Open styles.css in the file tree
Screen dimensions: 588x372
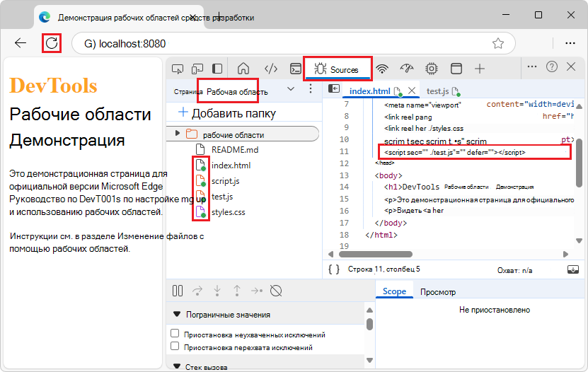click(x=228, y=212)
